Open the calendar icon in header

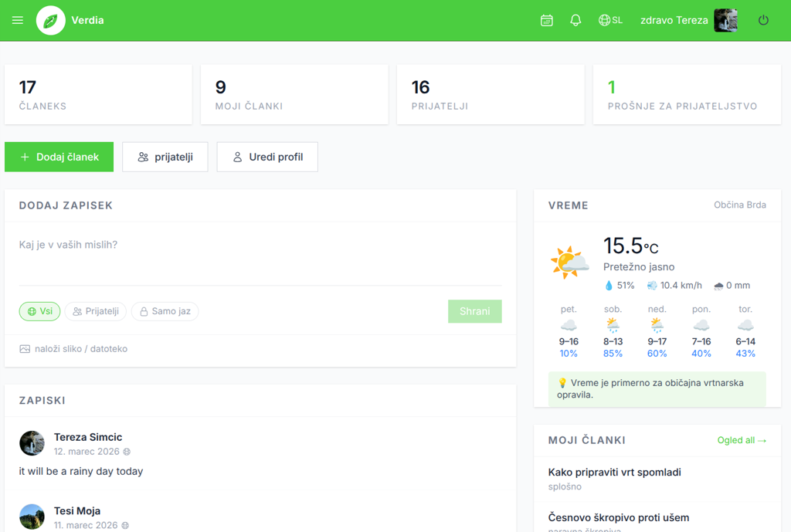[x=547, y=20]
